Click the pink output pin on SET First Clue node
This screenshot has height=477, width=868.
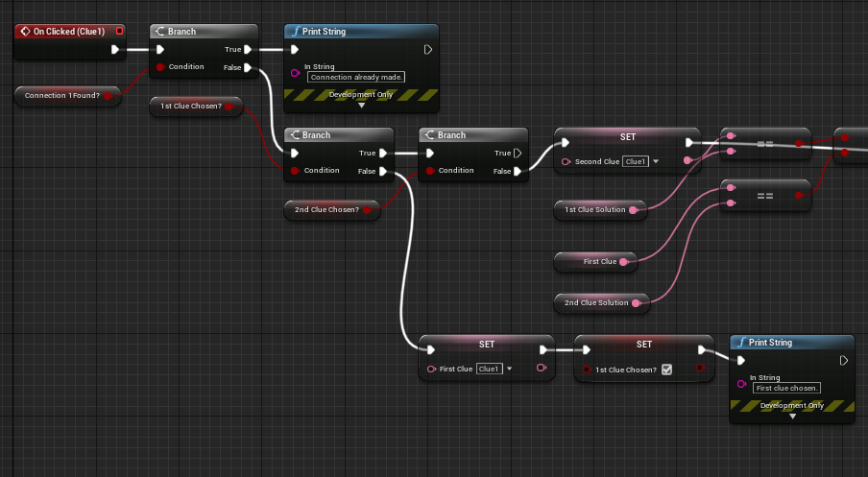(x=542, y=368)
